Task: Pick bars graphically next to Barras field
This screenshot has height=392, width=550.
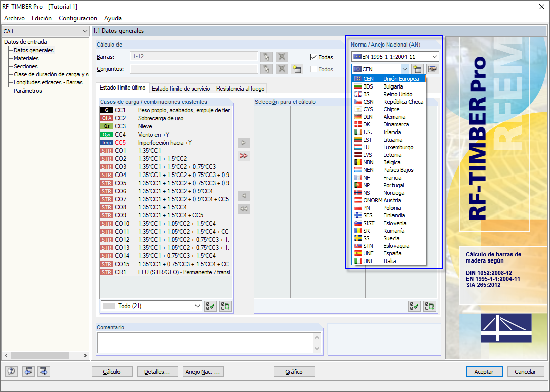Action: [266, 57]
